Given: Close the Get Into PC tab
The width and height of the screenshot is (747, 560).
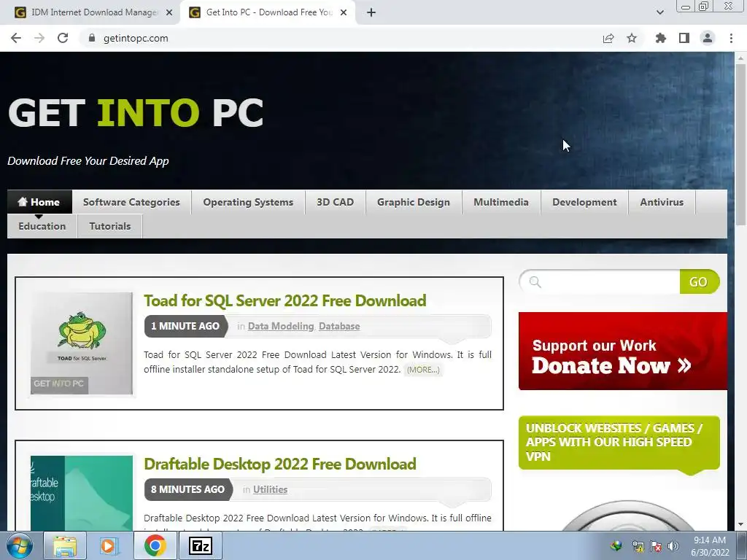Looking at the screenshot, I should click(344, 12).
